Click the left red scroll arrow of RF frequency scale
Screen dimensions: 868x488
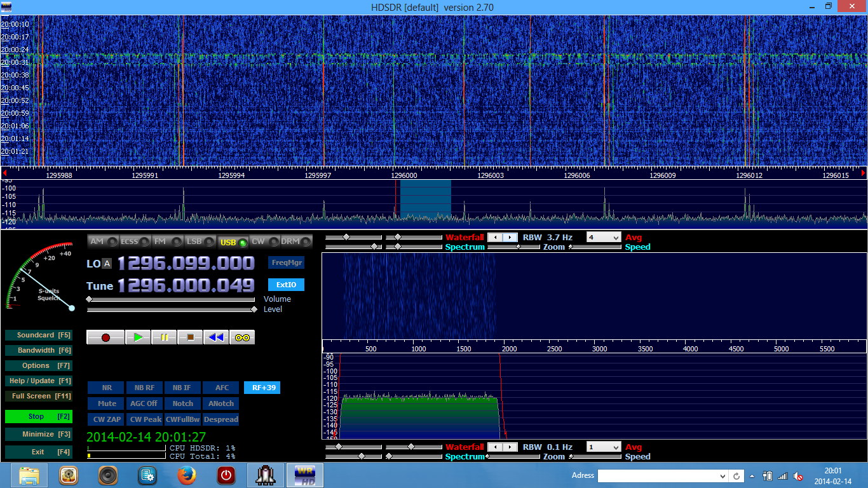4,173
